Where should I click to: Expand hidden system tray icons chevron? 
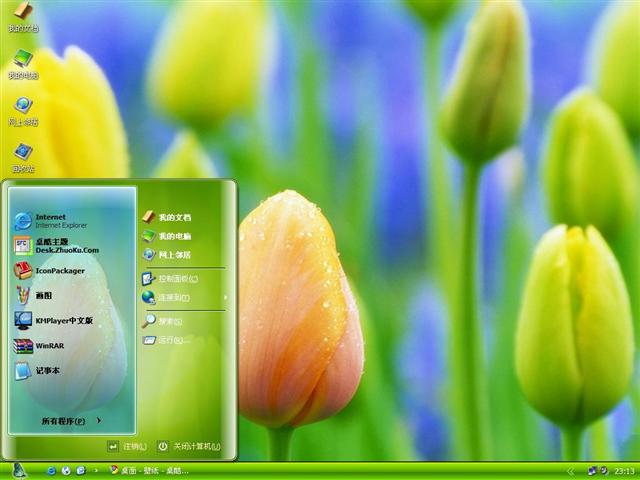(x=571, y=471)
